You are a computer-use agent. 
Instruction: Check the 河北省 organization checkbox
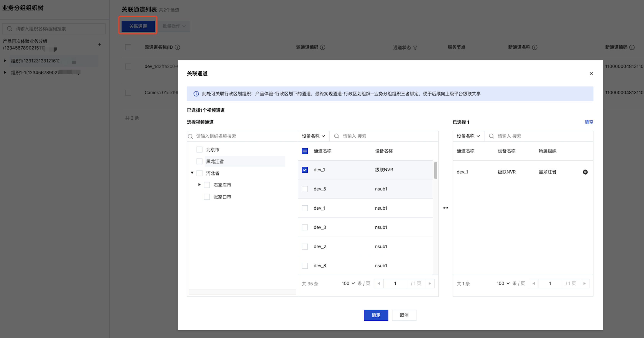tap(199, 173)
